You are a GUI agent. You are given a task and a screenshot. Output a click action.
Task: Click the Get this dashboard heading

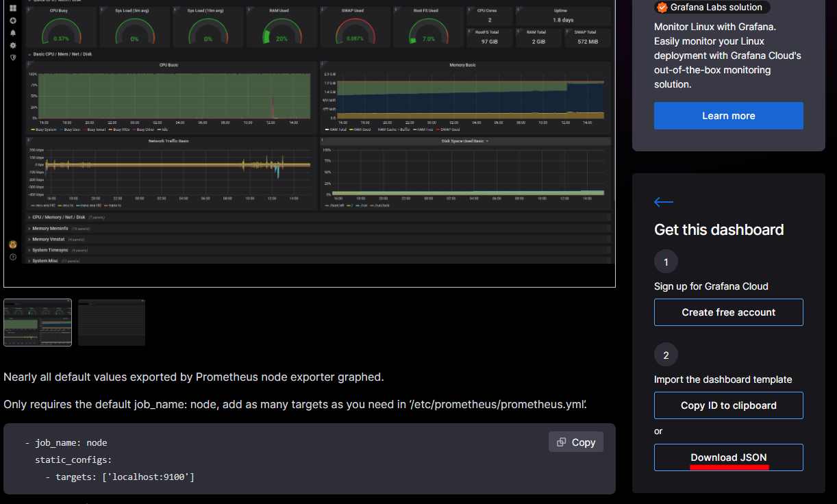click(719, 230)
